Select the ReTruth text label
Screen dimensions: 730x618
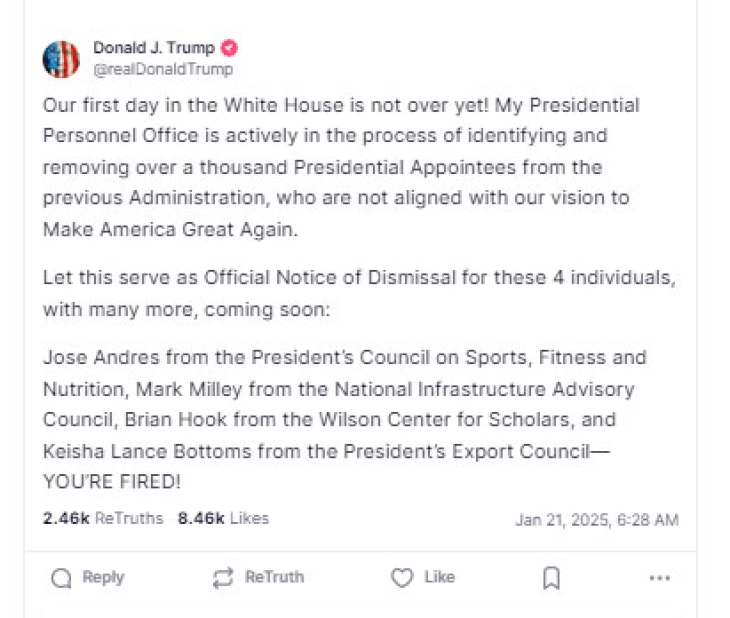(x=274, y=577)
